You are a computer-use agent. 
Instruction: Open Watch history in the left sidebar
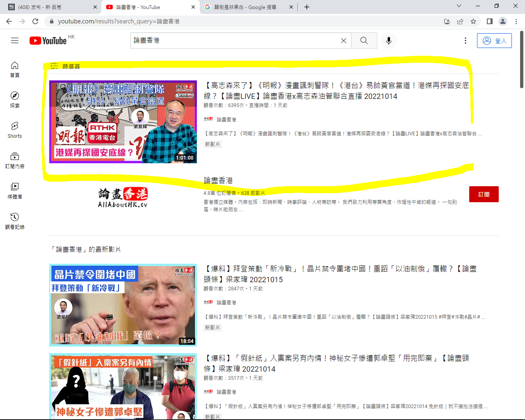tap(15, 221)
